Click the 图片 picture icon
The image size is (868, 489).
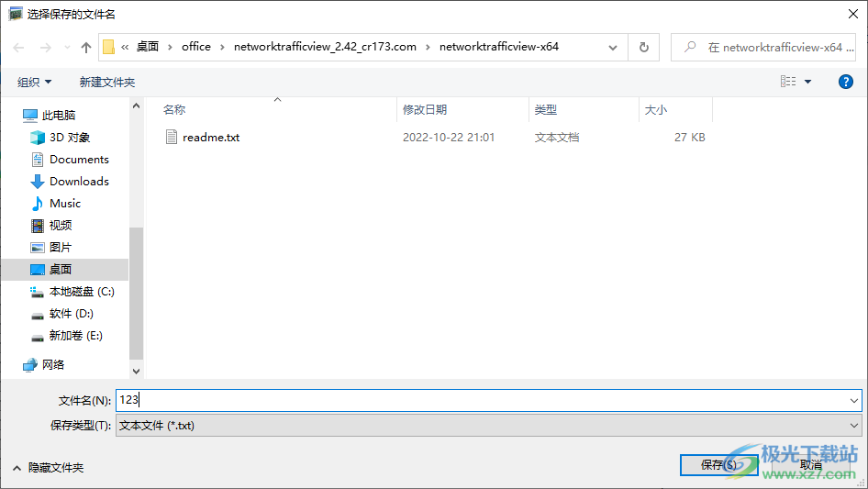pos(37,248)
